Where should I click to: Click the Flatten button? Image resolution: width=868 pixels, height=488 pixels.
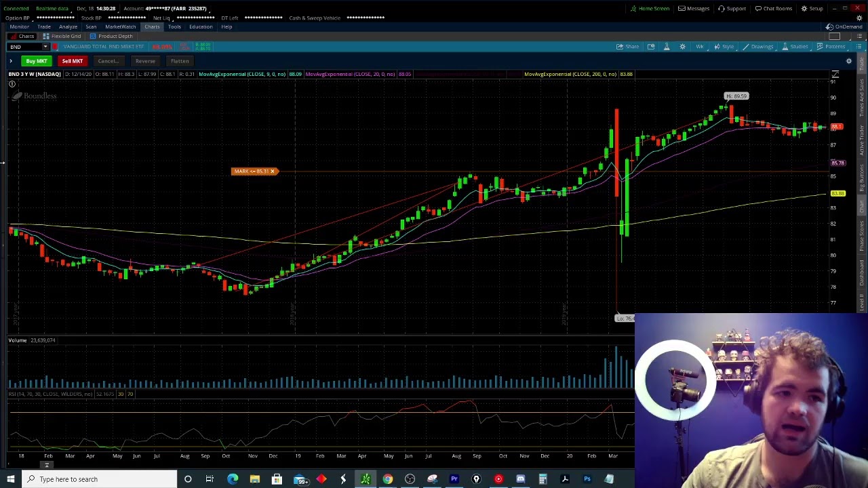[180, 61]
